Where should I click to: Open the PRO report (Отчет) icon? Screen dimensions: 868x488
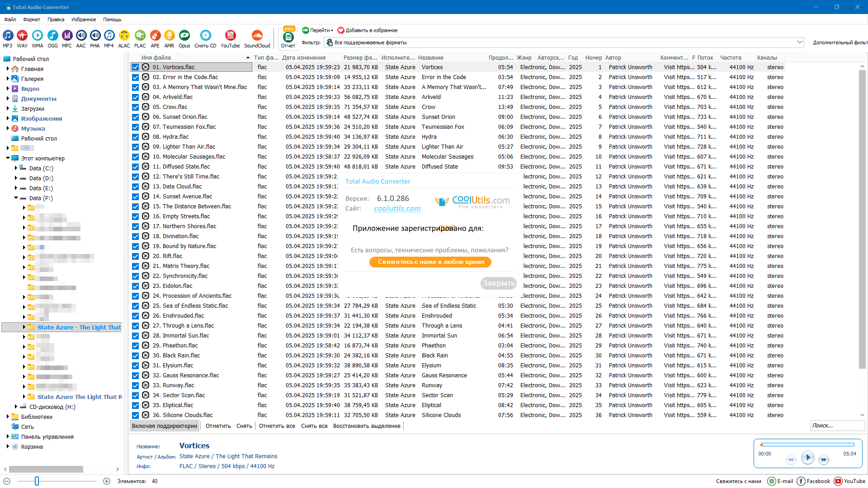288,37
